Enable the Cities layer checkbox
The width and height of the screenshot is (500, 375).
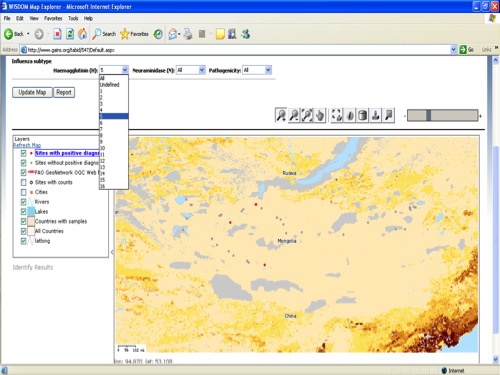tap(23, 192)
